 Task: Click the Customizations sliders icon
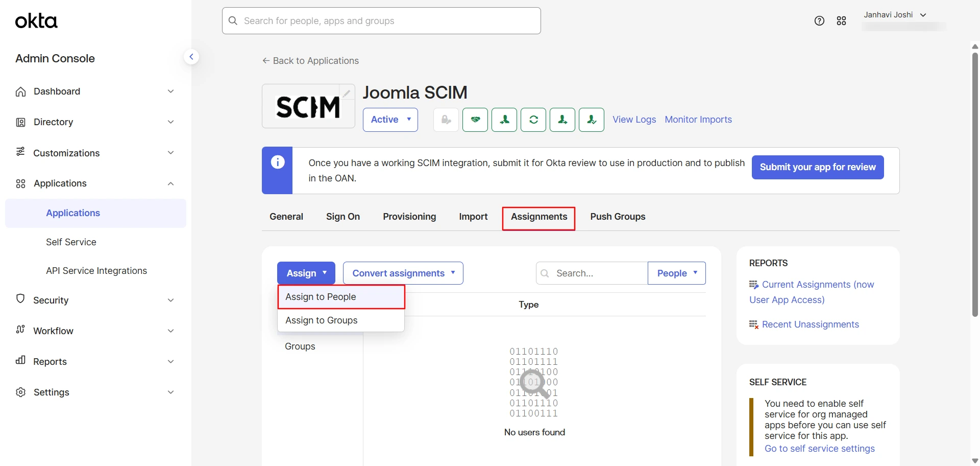tap(21, 152)
